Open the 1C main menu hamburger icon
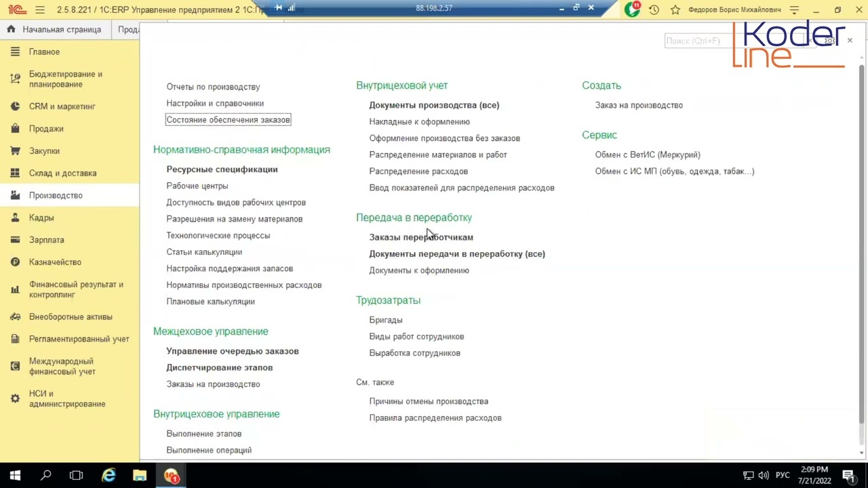The height and width of the screenshot is (488, 868). [x=40, y=10]
